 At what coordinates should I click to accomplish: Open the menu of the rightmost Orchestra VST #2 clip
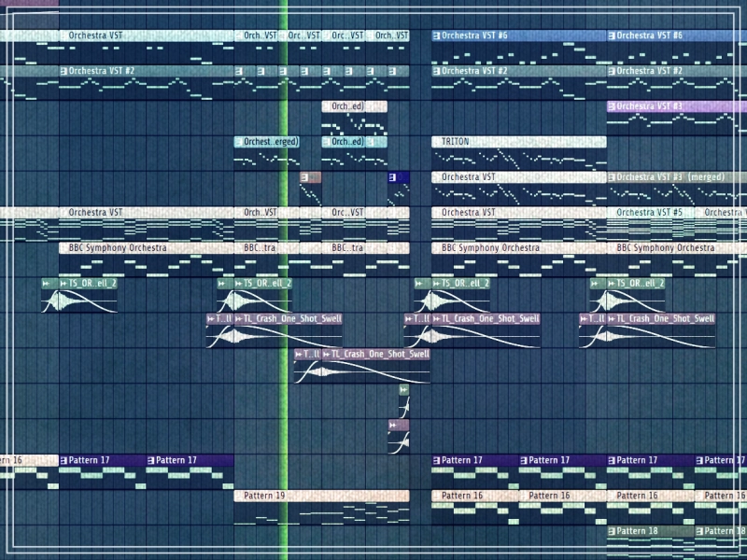[612, 71]
